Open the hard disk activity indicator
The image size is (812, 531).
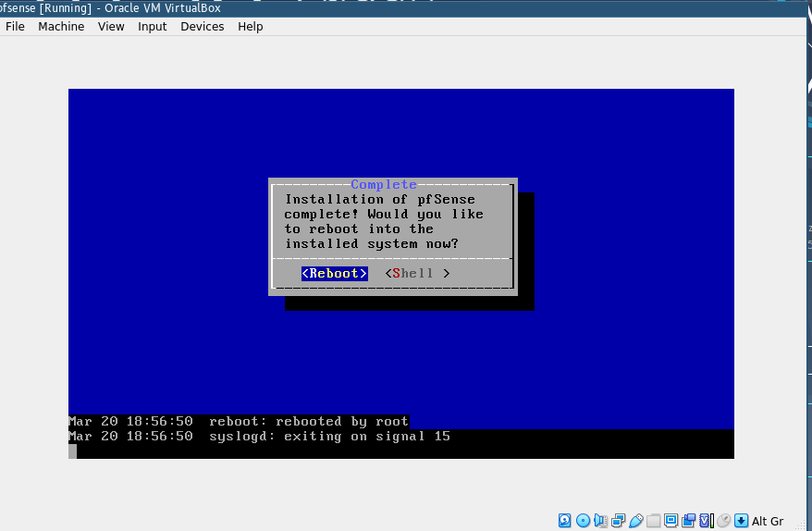tap(564, 520)
